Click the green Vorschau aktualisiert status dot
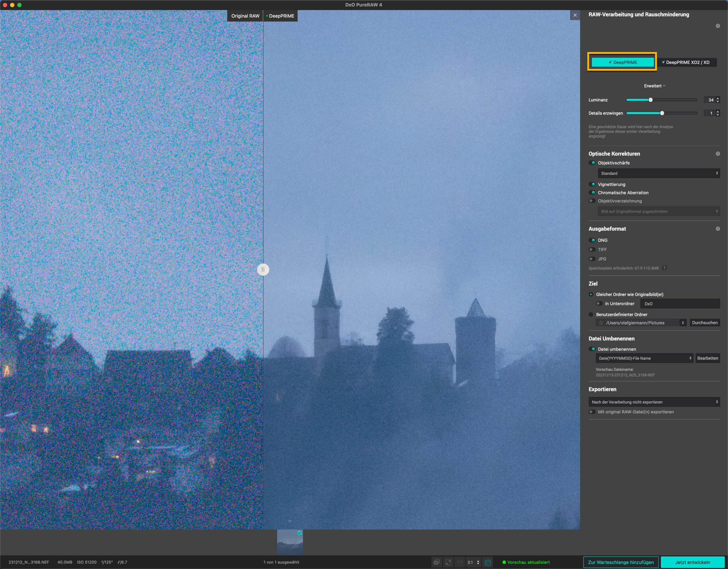This screenshot has height=569, width=728. [504, 562]
